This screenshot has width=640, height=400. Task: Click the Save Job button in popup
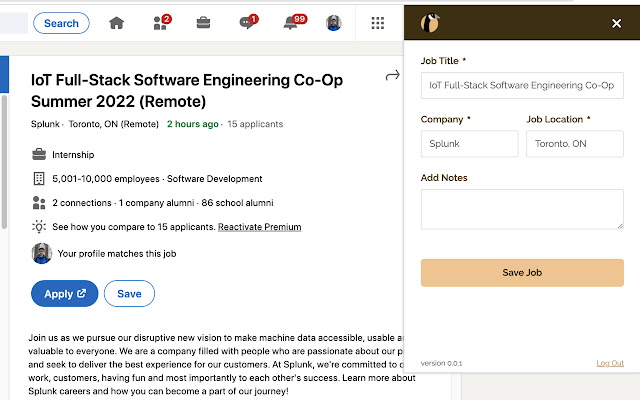522,272
